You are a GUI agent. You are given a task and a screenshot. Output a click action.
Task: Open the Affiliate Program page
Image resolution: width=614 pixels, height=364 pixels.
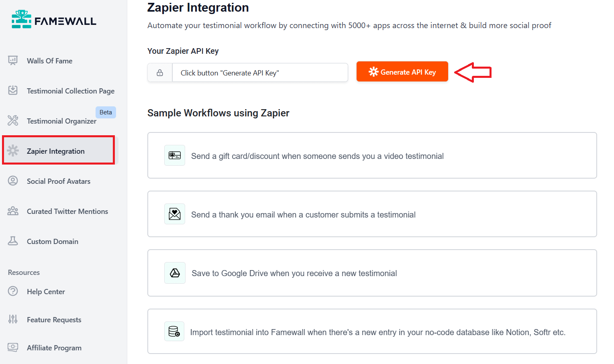point(54,348)
